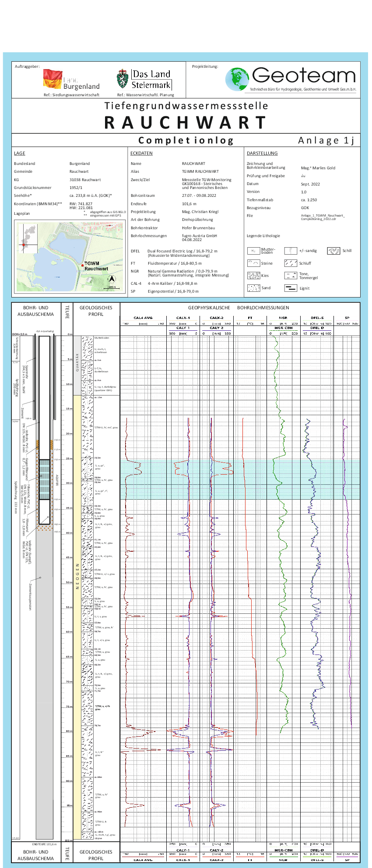Viewport: 372px width, 868px height.
Task: Select the Schluff legend symbol
Action: (x=291, y=263)
